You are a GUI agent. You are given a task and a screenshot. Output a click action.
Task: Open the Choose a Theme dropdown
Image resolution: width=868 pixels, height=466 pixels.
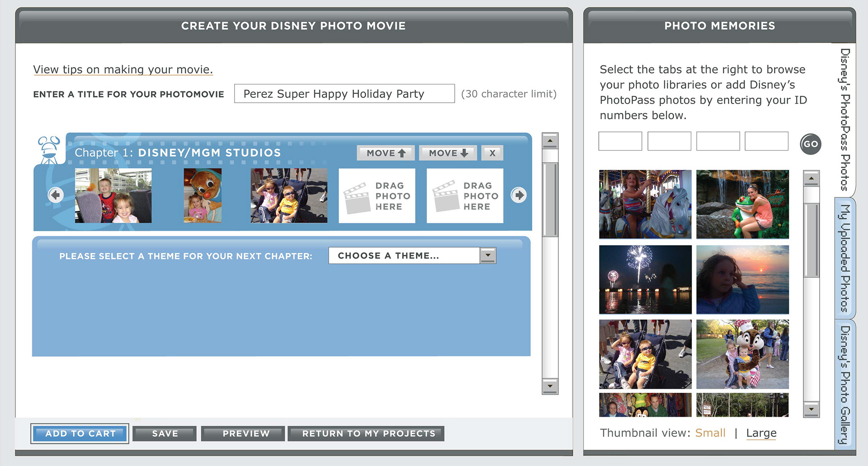click(412, 255)
